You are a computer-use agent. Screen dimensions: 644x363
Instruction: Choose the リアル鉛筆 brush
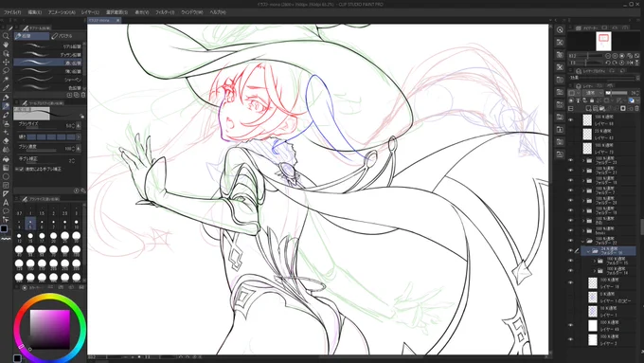click(48, 46)
